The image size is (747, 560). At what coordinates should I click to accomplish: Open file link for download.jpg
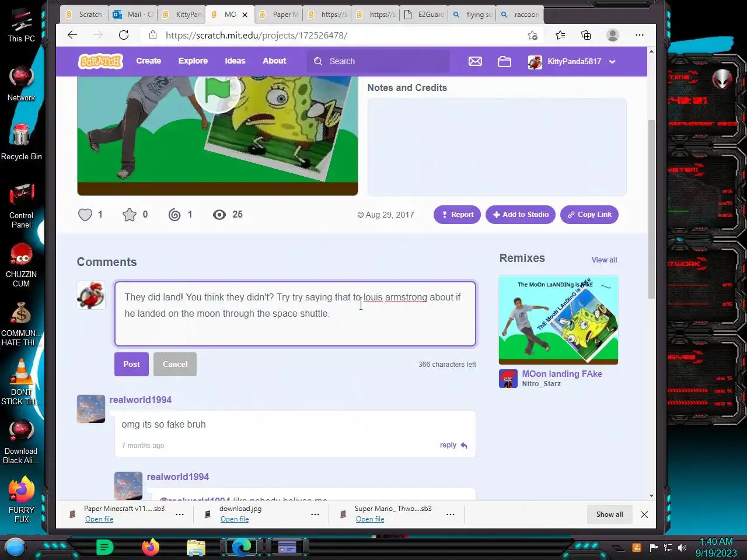point(235,519)
